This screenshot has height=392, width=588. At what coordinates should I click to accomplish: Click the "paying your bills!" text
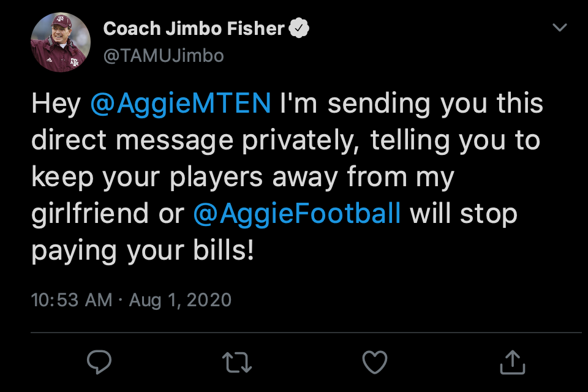(x=142, y=251)
